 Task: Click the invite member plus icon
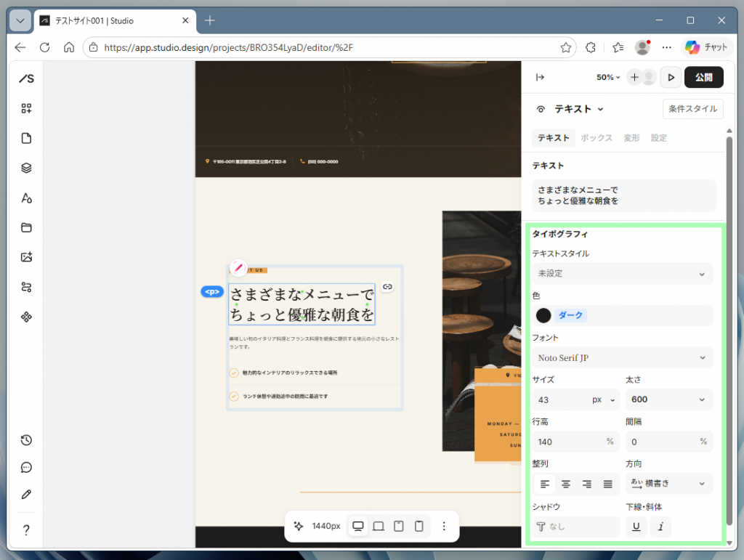tap(634, 77)
